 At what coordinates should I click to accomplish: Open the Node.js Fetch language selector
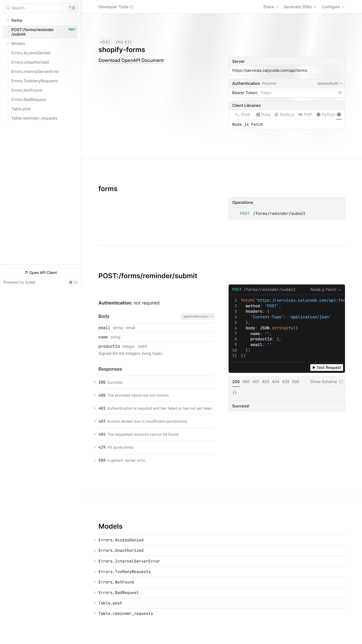[x=326, y=289]
